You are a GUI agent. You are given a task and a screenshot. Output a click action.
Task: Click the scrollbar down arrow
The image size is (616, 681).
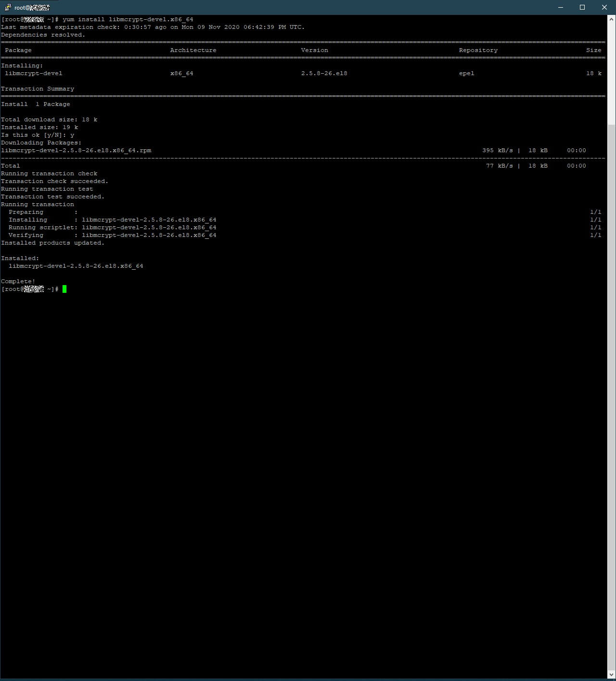(x=612, y=674)
